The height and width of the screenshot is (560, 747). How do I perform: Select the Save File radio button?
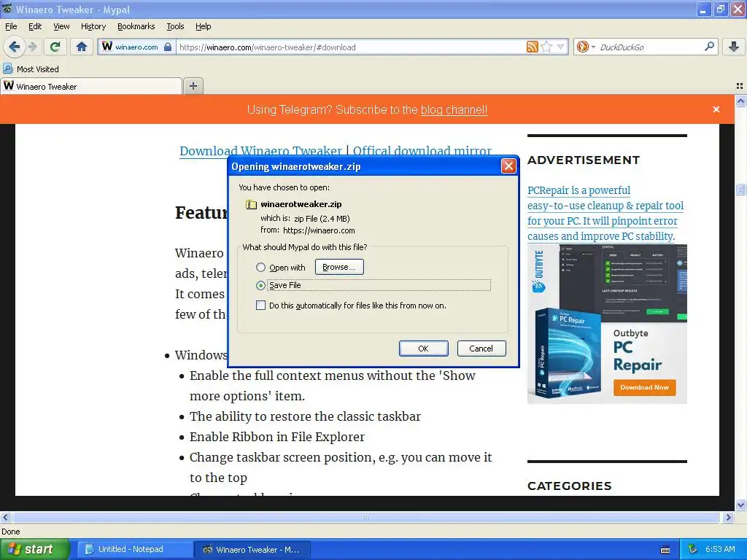[260, 285]
